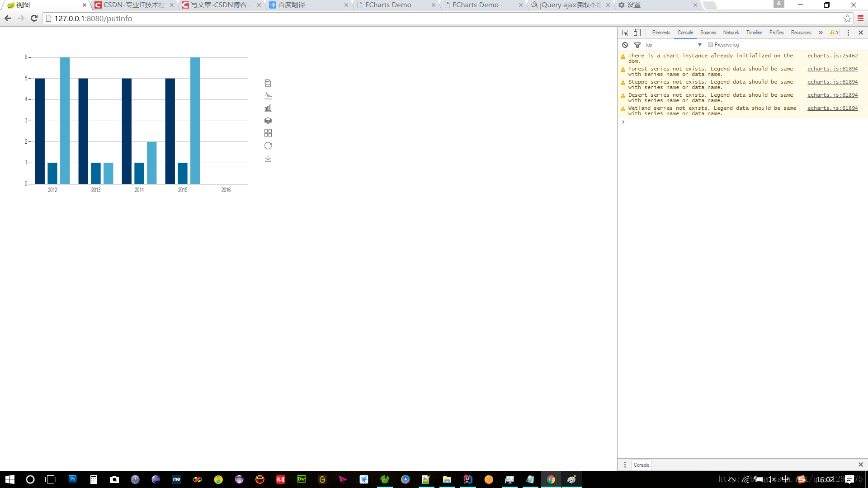Switch to the 百度翻译 browser tab
Image resolution: width=868 pixels, height=488 pixels.
(309, 5)
